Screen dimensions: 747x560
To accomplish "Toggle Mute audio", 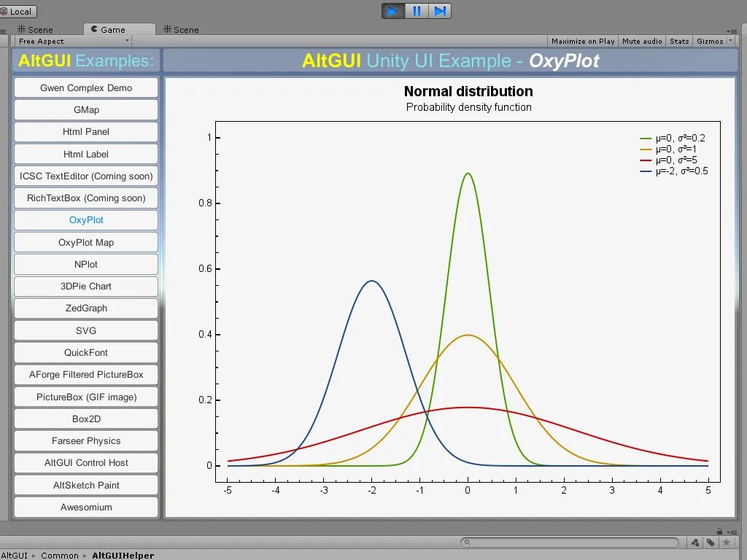I will [642, 42].
